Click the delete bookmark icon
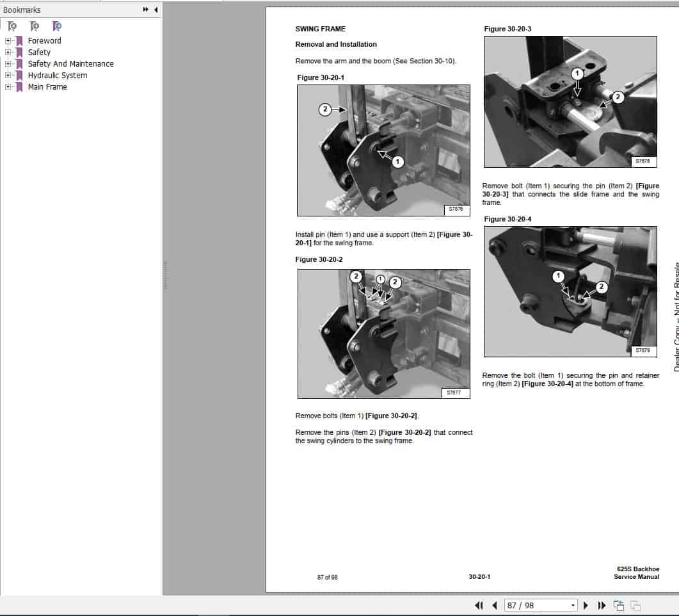The width and height of the screenshot is (679, 616). click(x=12, y=26)
